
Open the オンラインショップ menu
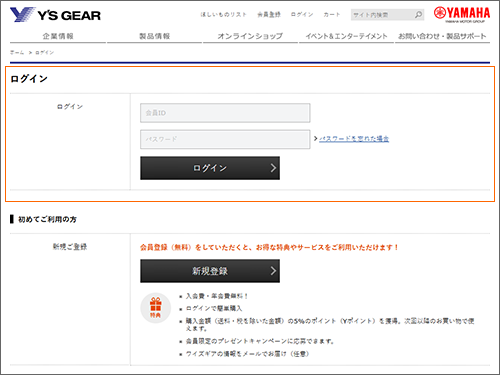coord(250,36)
